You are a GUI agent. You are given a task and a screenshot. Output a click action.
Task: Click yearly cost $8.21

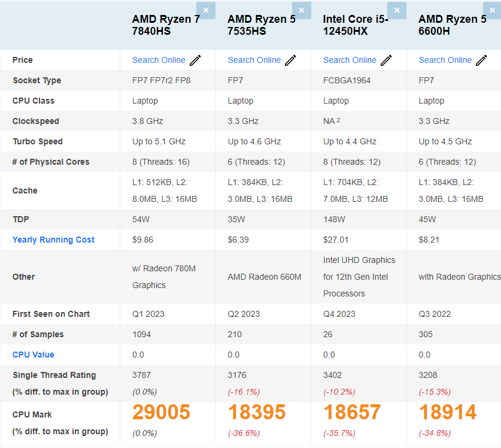point(429,240)
